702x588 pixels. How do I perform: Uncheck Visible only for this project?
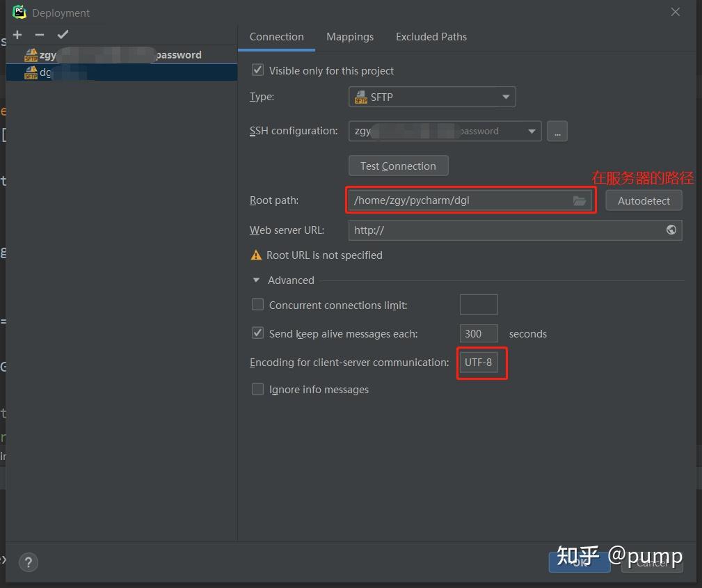point(257,70)
